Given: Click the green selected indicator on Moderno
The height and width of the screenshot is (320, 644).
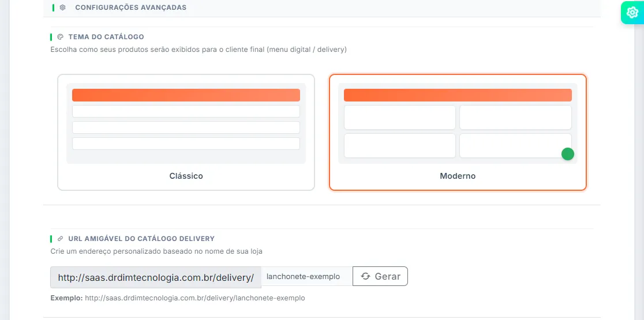Looking at the screenshot, I should point(568,154).
